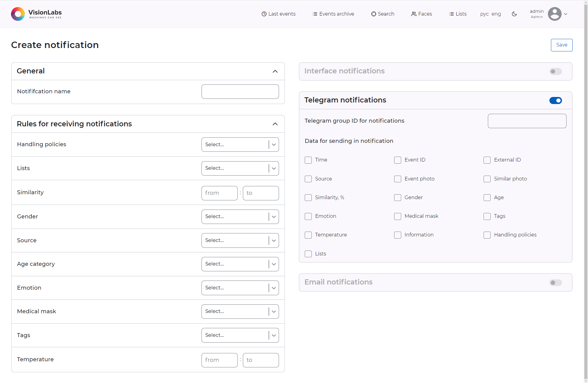The height and width of the screenshot is (383, 588).
Task: Open Faces section
Action: (421, 14)
